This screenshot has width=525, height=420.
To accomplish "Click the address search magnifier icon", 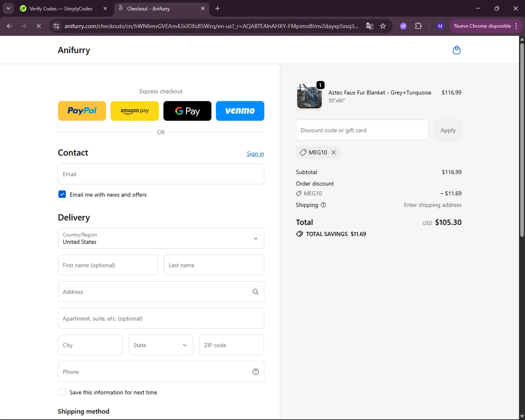I will click(255, 292).
